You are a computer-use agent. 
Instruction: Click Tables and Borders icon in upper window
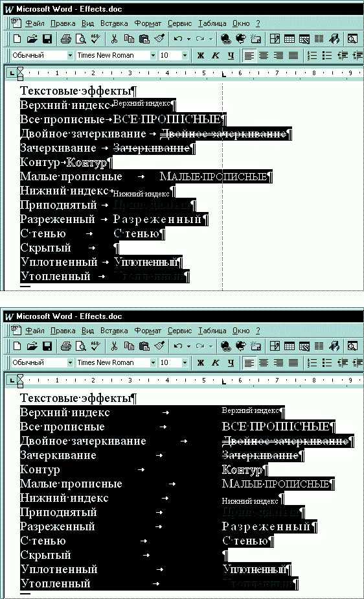(256, 39)
